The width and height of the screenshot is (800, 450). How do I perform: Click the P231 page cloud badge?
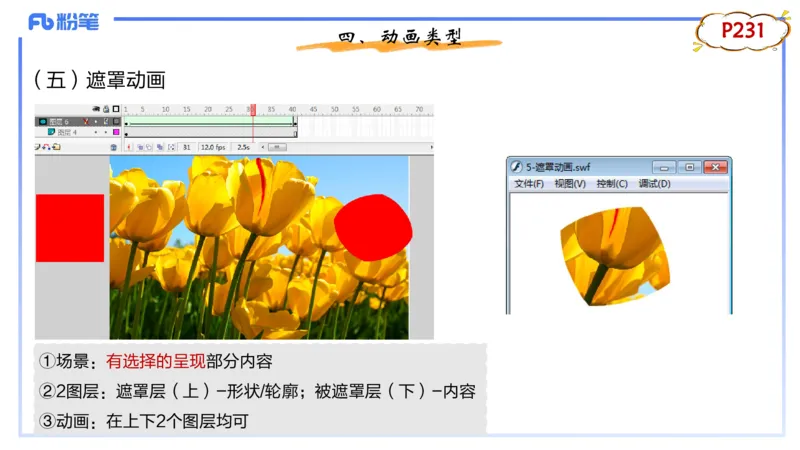(742, 31)
